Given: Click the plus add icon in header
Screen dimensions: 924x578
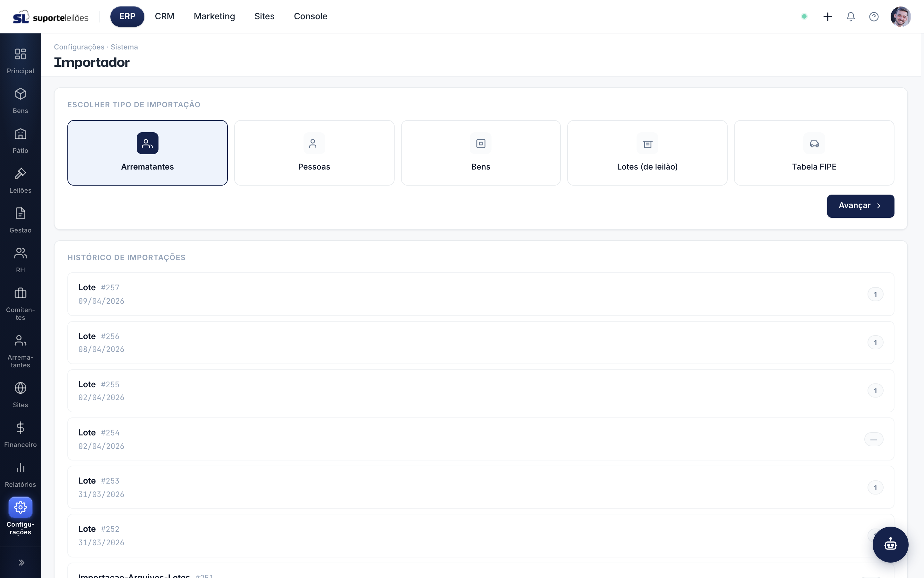Looking at the screenshot, I should (827, 16).
